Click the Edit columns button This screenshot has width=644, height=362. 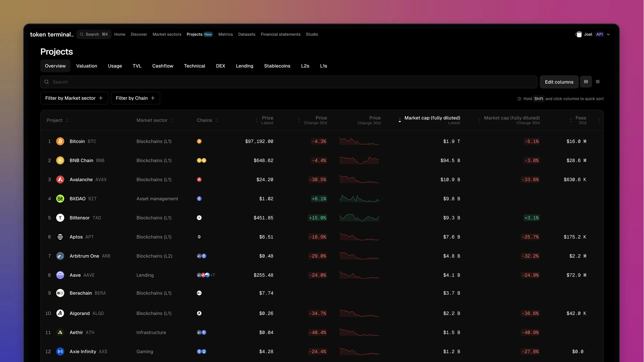[559, 82]
